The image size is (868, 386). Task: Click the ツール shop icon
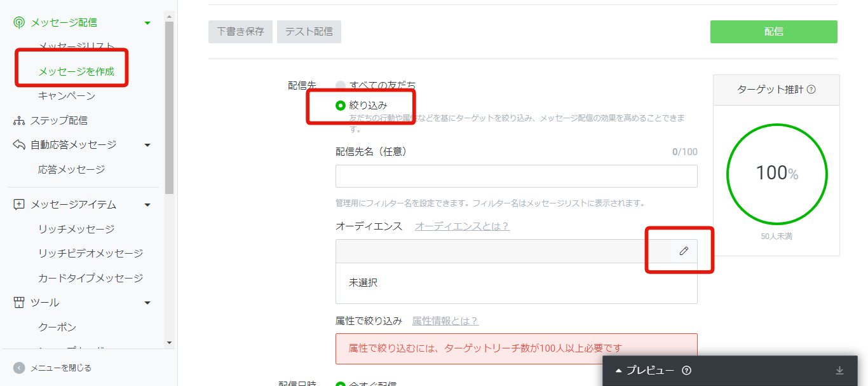[19, 303]
